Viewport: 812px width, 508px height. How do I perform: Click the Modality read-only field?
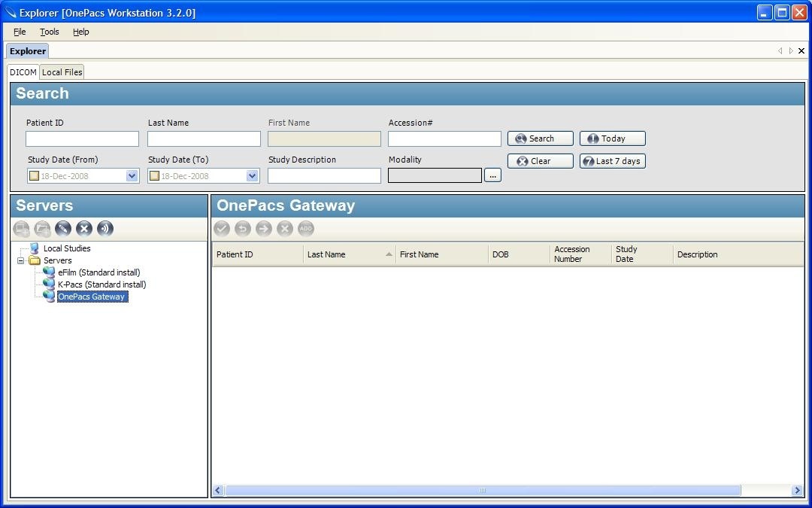click(435, 175)
